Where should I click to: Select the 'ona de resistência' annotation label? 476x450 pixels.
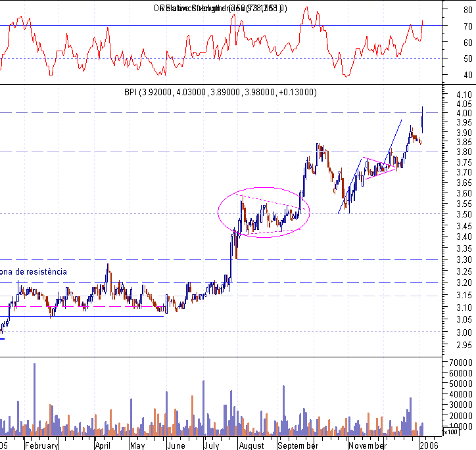[34, 271]
